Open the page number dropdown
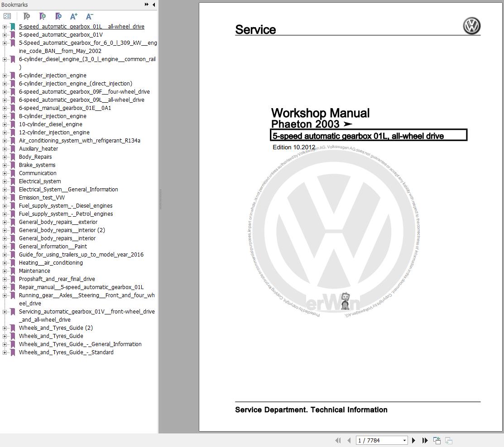The height and width of the screenshot is (447, 504). pos(404,440)
